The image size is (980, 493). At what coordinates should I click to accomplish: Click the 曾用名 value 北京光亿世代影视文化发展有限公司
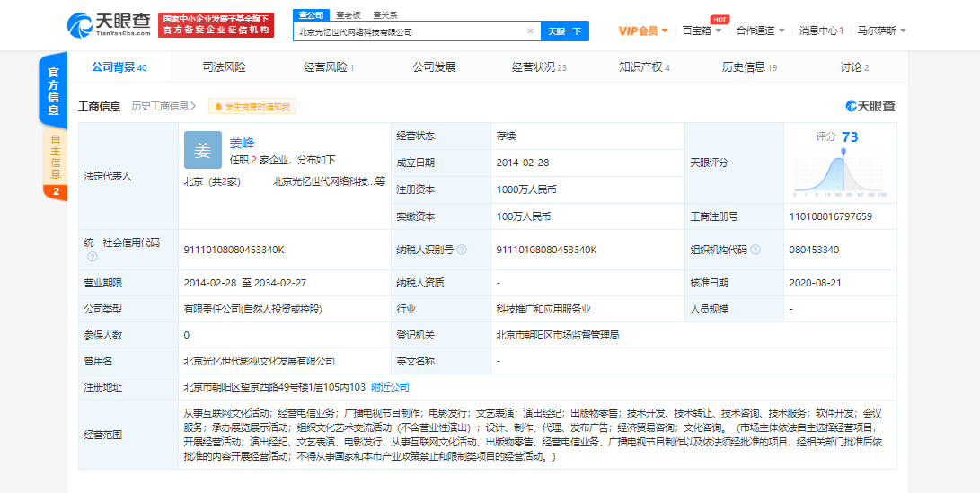pyautogui.click(x=260, y=360)
